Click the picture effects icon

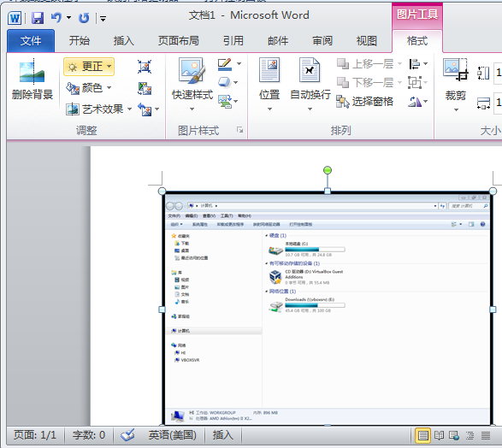pos(224,83)
